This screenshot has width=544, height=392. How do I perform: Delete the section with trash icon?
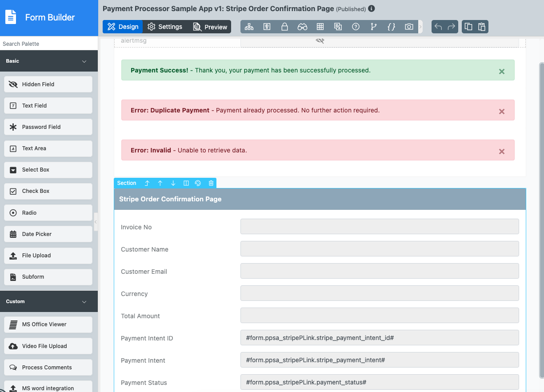(x=211, y=183)
